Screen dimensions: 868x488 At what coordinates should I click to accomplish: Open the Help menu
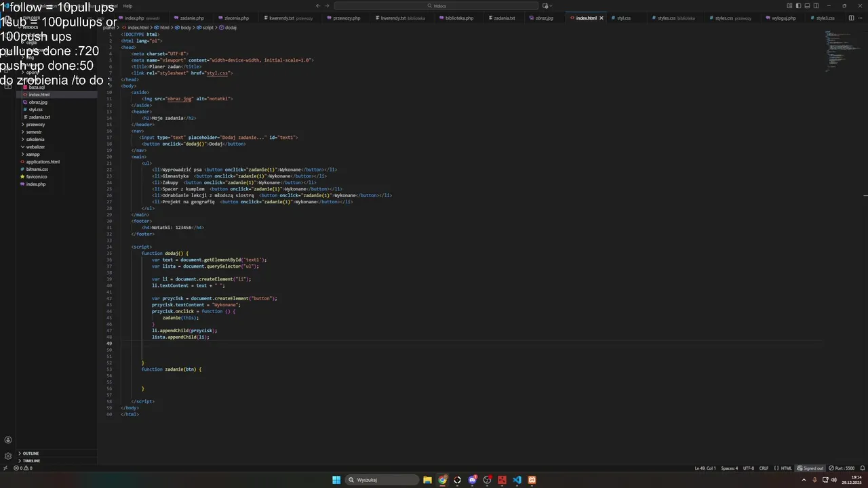tap(127, 6)
